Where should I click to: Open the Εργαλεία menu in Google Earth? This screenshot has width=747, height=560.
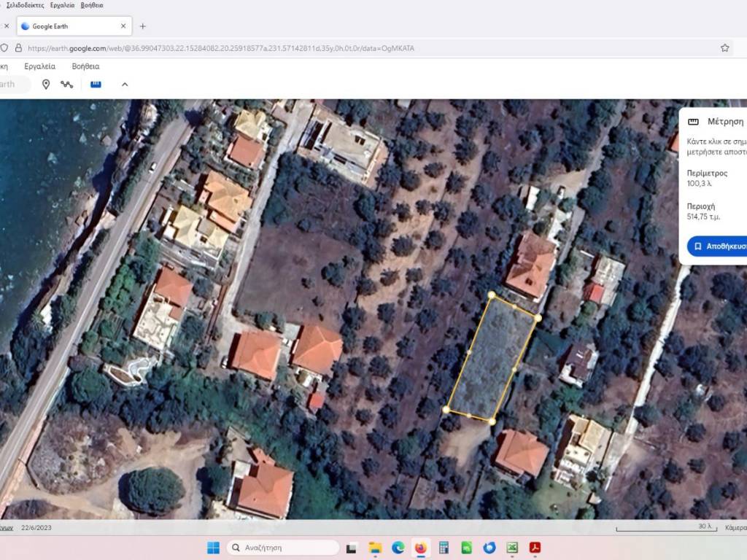click(40, 66)
